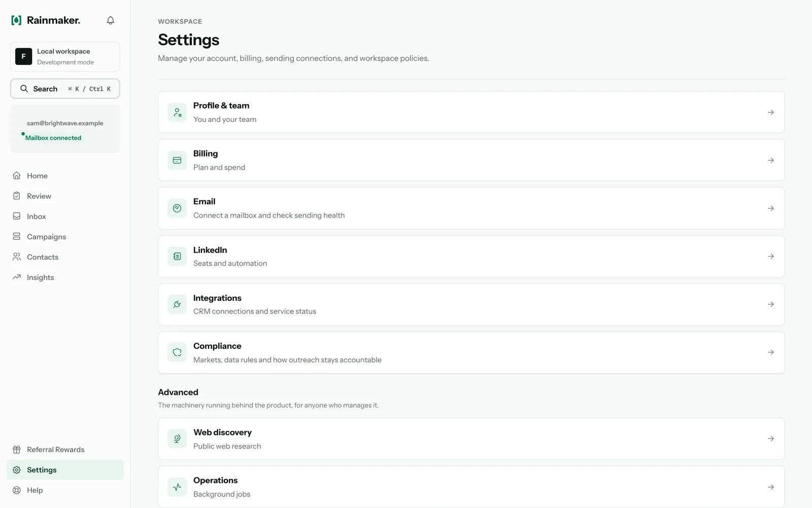Image resolution: width=812 pixels, height=508 pixels.
Task: Click the LinkedIn badge icon
Action: [177, 257]
